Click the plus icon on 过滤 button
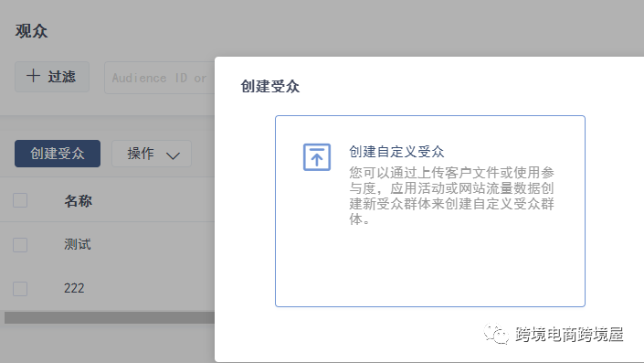The height and width of the screenshot is (363, 644). coord(33,76)
